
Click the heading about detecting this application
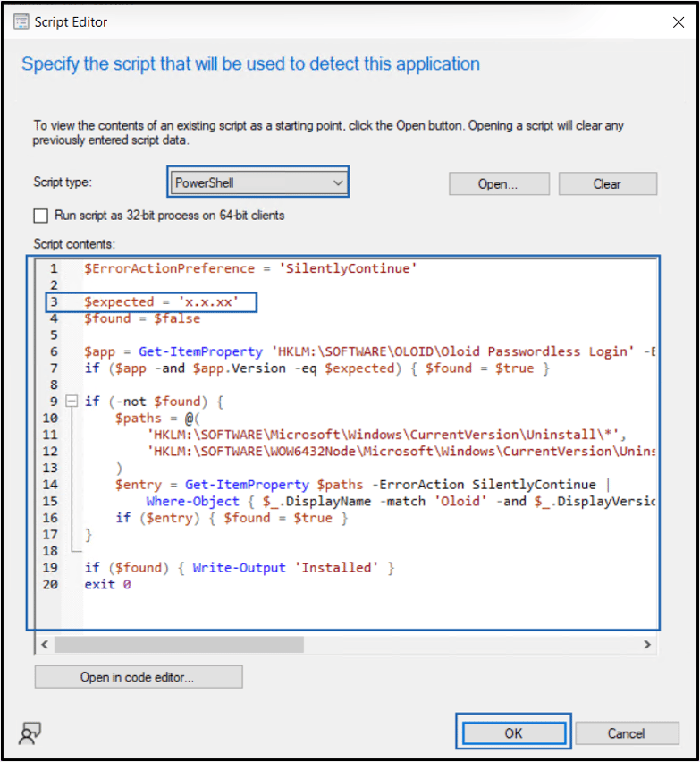(250, 64)
